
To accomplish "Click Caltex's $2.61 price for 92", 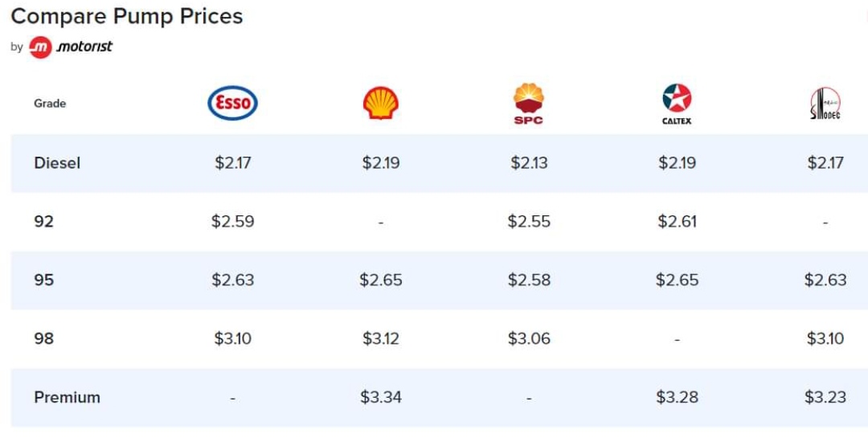I will click(x=677, y=221).
